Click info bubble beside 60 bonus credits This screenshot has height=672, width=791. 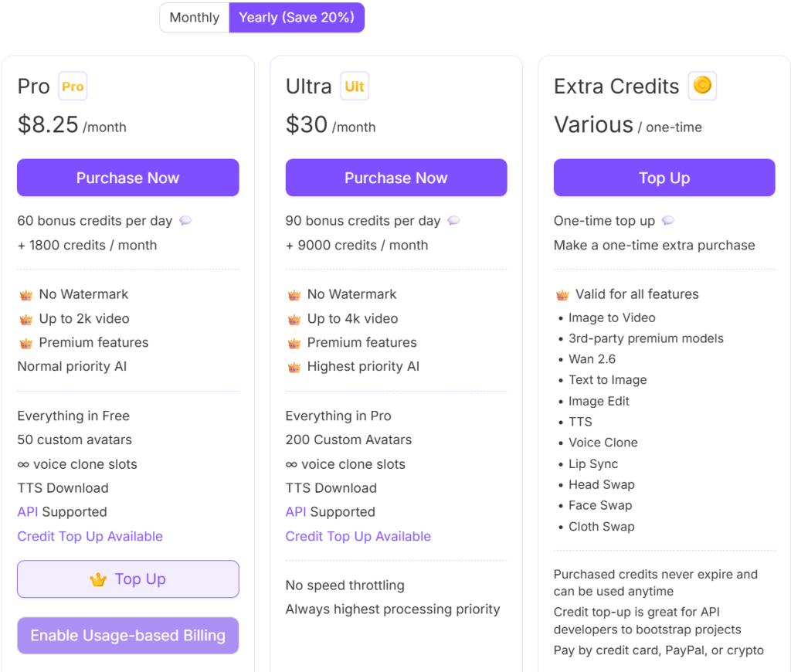pos(185,221)
